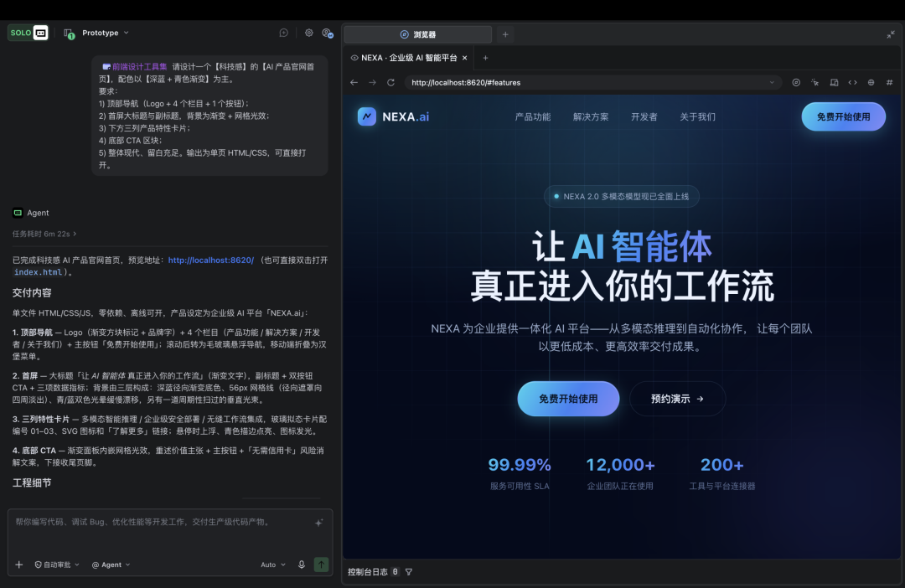
Task: Toggle the responsive device preview icon
Action: pos(834,83)
